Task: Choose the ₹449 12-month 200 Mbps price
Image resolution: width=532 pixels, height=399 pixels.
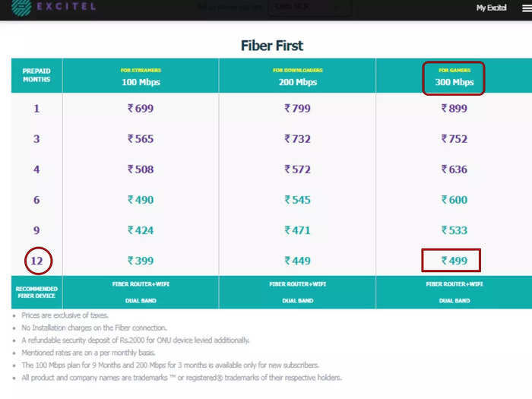Action: [x=298, y=261]
